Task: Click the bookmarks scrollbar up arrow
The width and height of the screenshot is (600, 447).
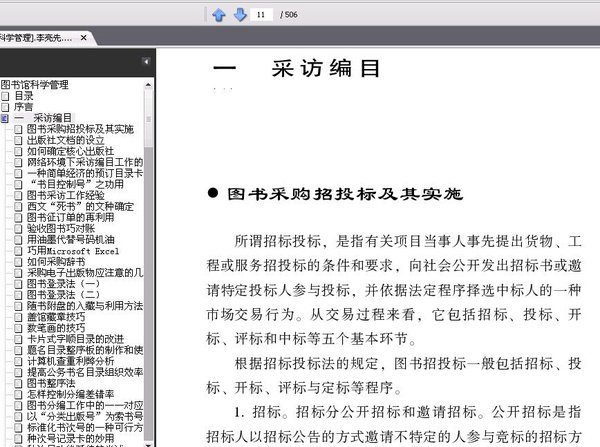Action: [x=148, y=85]
